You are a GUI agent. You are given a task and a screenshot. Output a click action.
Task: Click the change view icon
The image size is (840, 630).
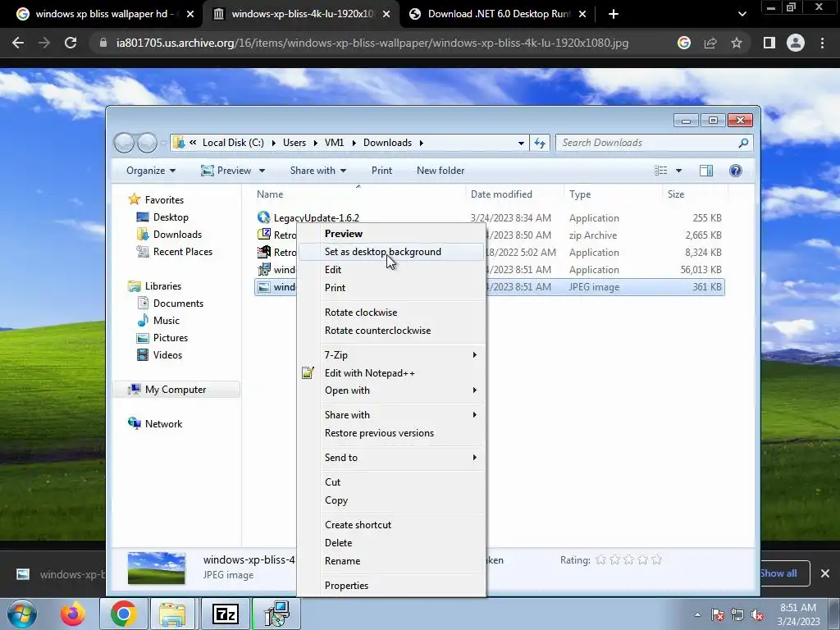pos(661,171)
